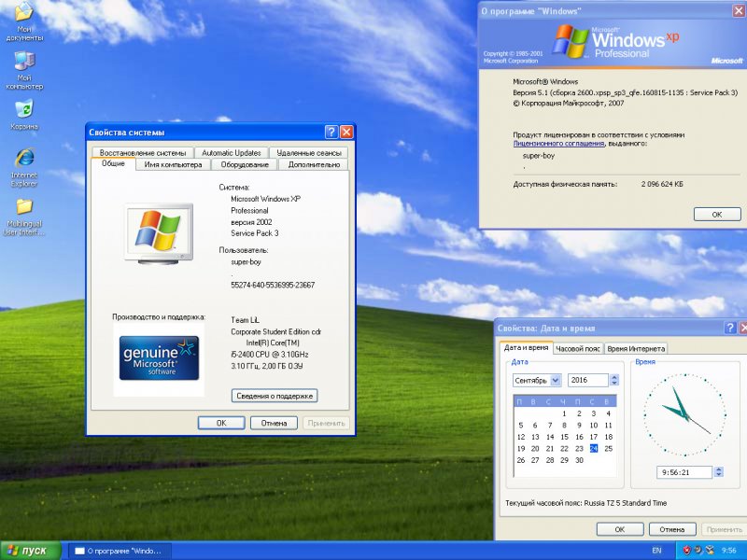Click help question mark in System Properties title
This screenshot has height=560, width=747.
[331, 132]
